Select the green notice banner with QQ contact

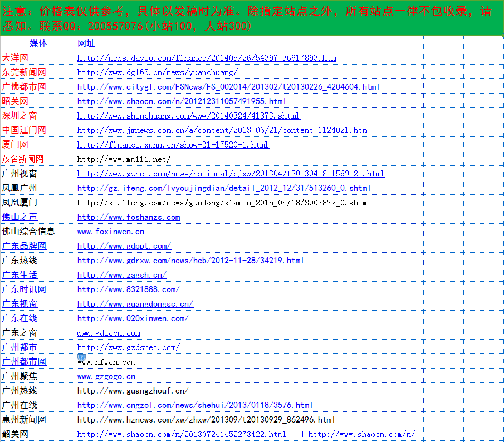252,18
